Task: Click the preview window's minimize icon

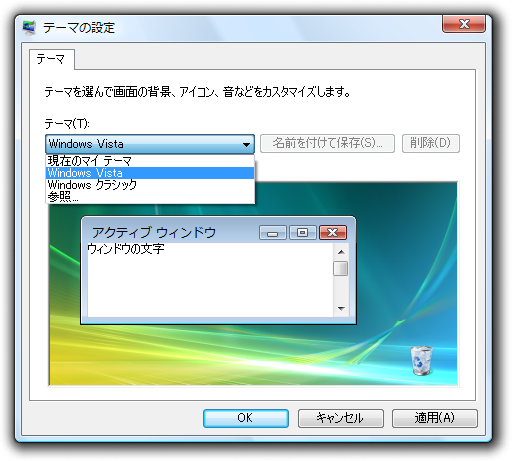Action: (x=273, y=232)
